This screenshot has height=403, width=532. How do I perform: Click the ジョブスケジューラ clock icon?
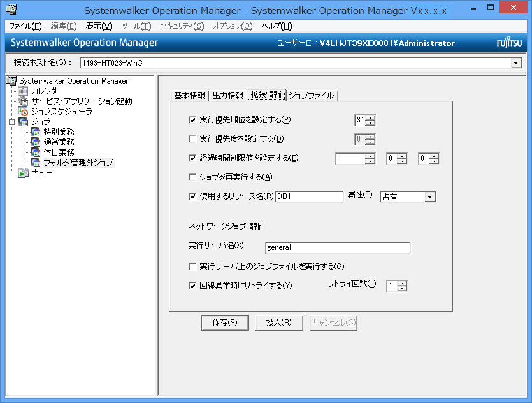24,112
